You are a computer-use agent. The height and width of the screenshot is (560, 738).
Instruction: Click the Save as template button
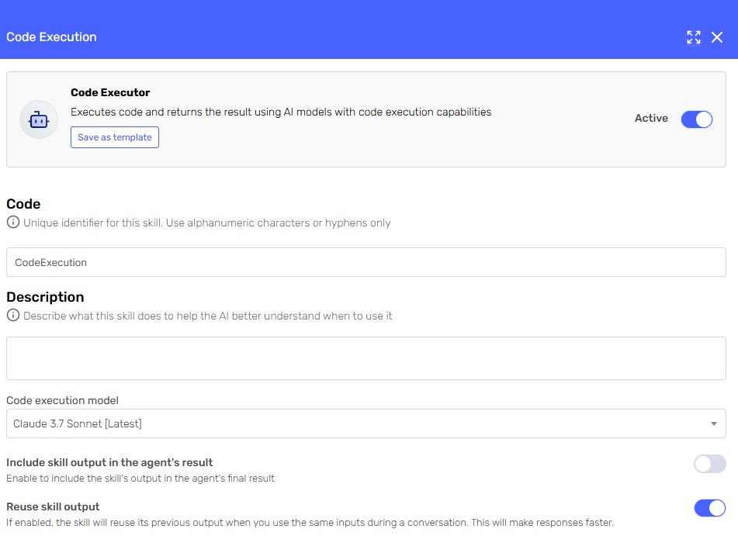(115, 137)
